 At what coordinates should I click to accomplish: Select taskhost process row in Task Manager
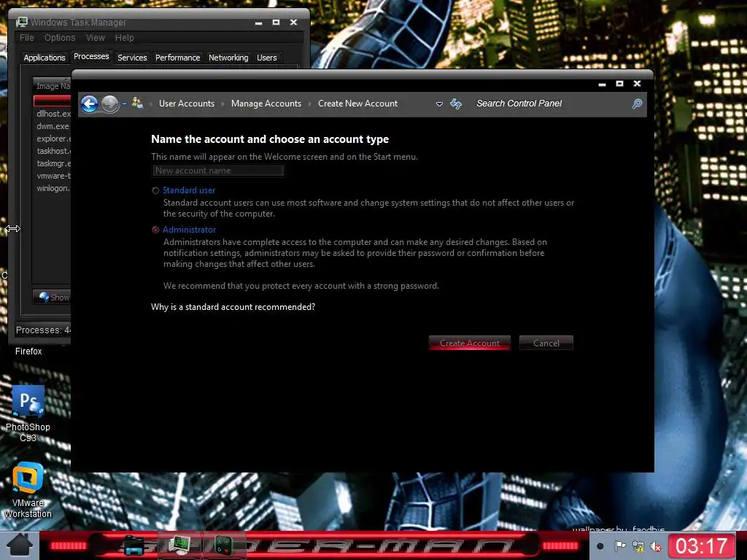pos(52,151)
